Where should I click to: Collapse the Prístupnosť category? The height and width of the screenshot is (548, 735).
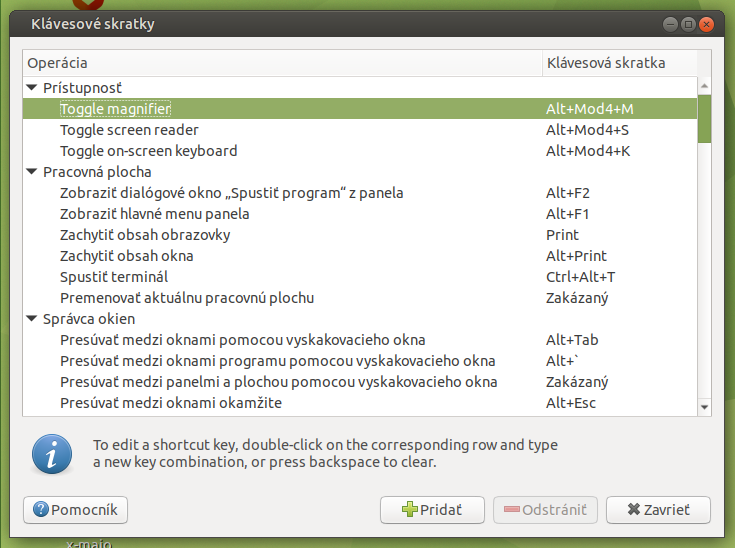pos(32,88)
